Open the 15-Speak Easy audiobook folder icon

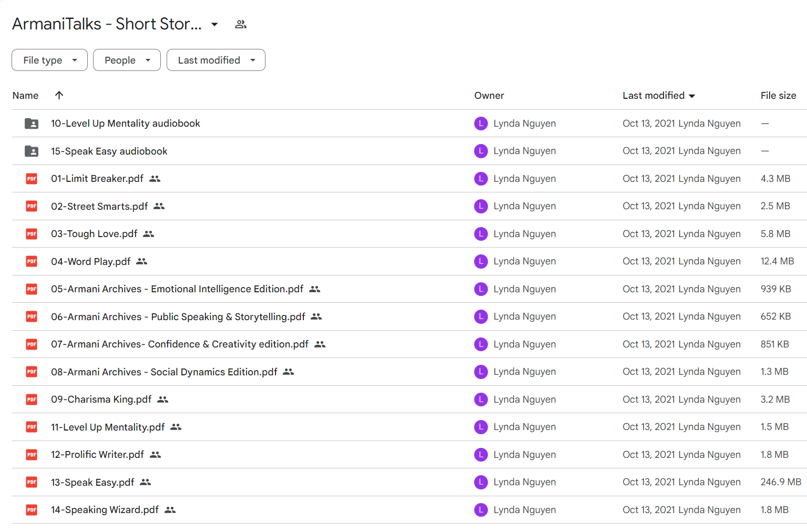click(x=32, y=151)
